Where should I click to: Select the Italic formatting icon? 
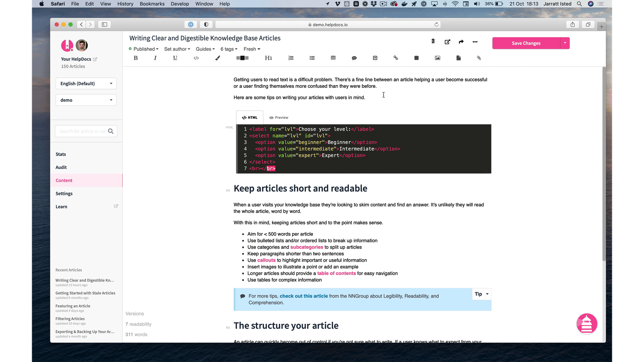pyautogui.click(x=155, y=58)
